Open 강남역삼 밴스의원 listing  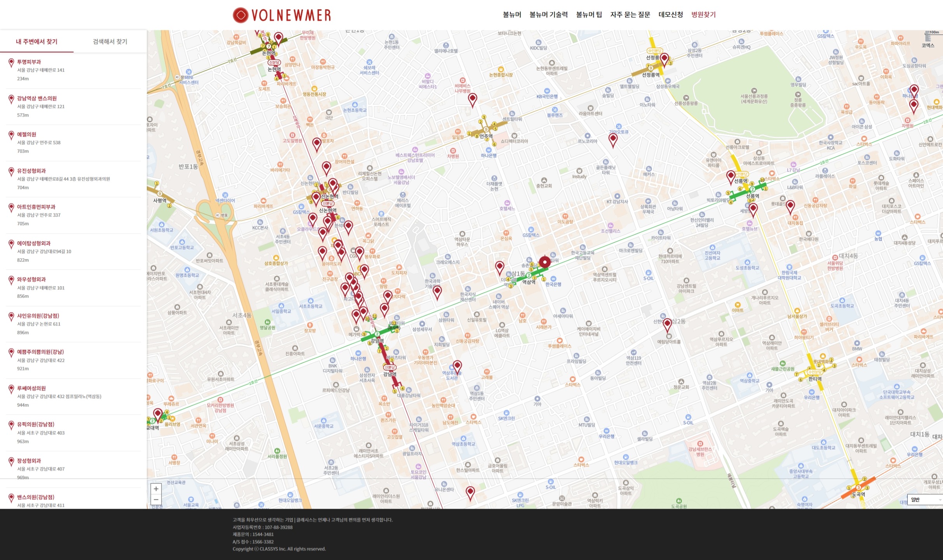click(x=37, y=98)
